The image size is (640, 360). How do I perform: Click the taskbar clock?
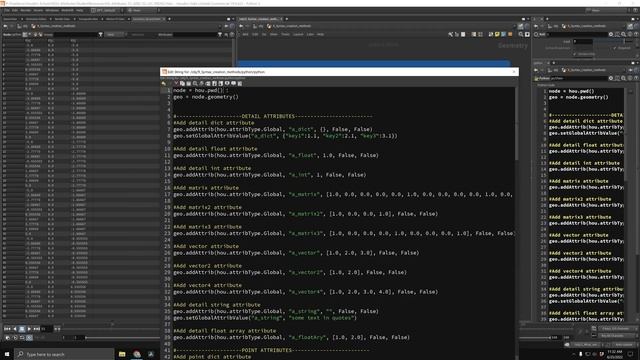click(614, 354)
